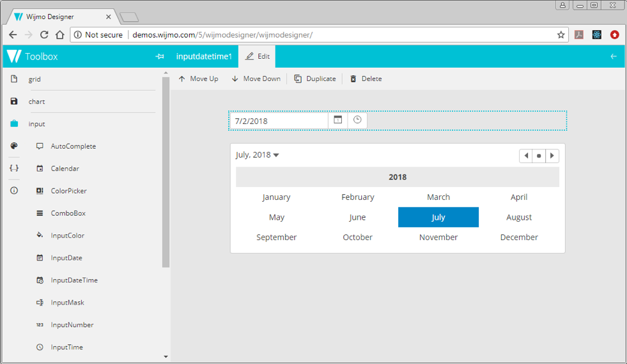627x364 pixels.
Task: Select January in the month picker
Action: [276, 197]
